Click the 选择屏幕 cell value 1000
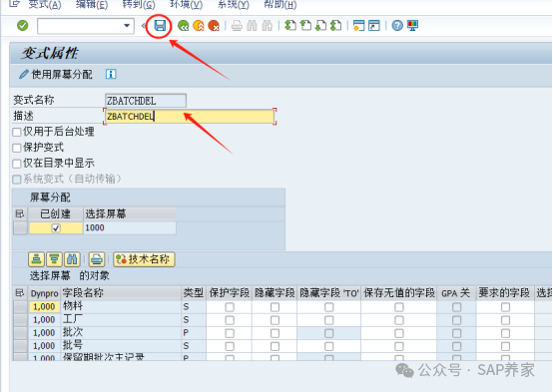 (130, 227)
